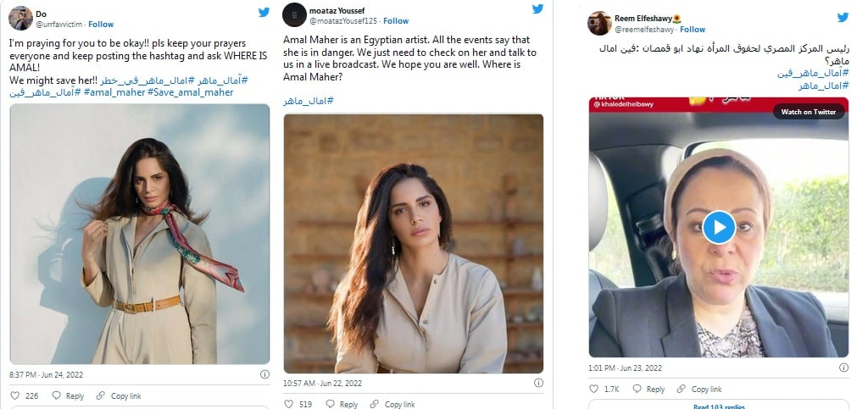Follow @moatazYousef125
The image size is (868, 409).
click(x=395, y=21)
